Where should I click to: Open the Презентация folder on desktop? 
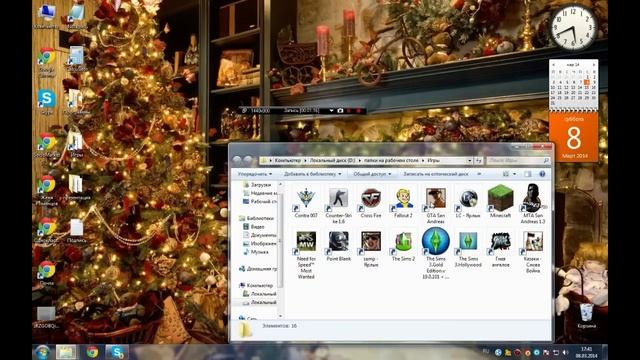pos(76,187)
